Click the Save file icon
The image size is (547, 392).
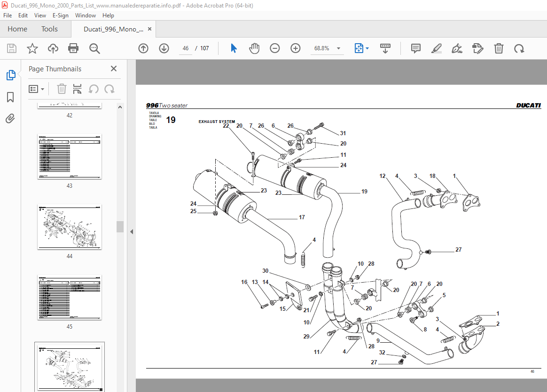click(11, 48)
